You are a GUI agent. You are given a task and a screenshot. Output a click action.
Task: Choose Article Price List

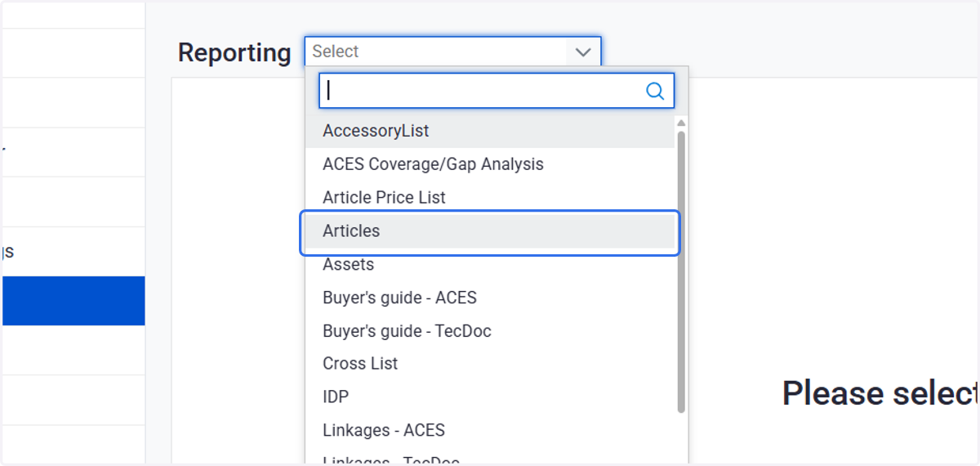tap(491, 198)
